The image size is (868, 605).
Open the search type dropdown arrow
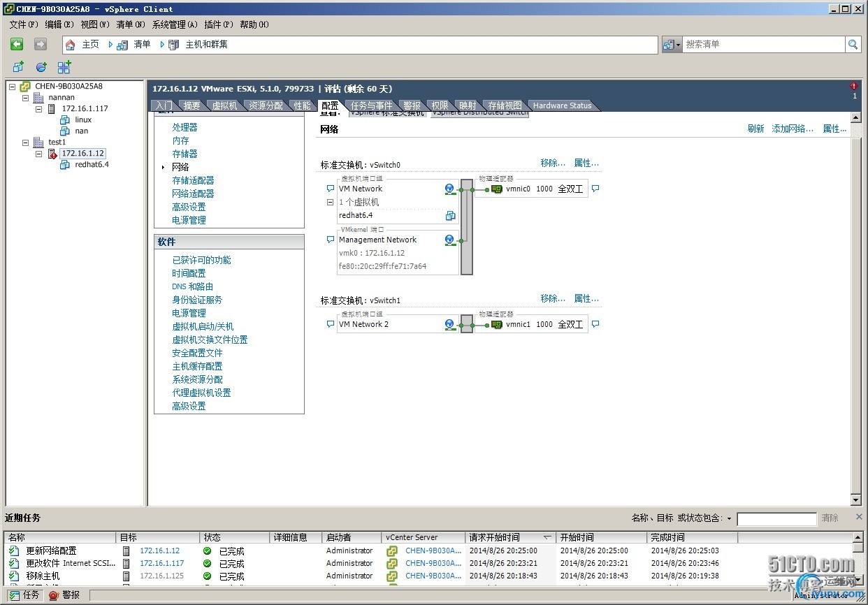tap(677, 45)
